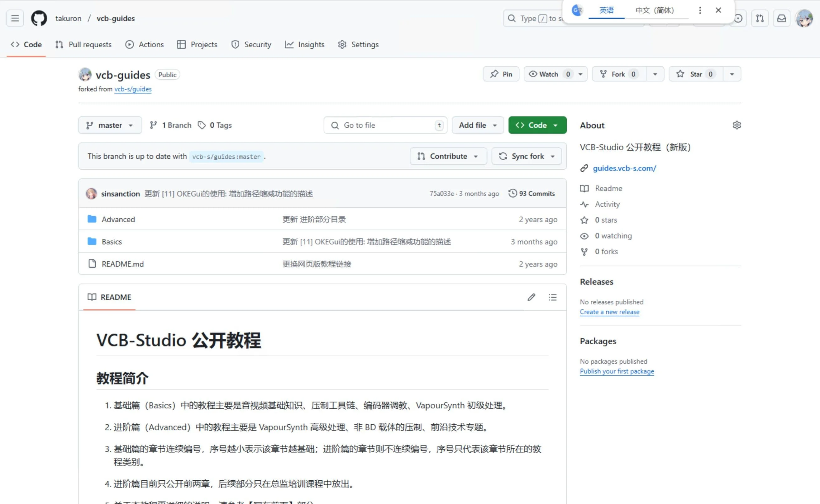Open the Projects tab

pos(197,45)
